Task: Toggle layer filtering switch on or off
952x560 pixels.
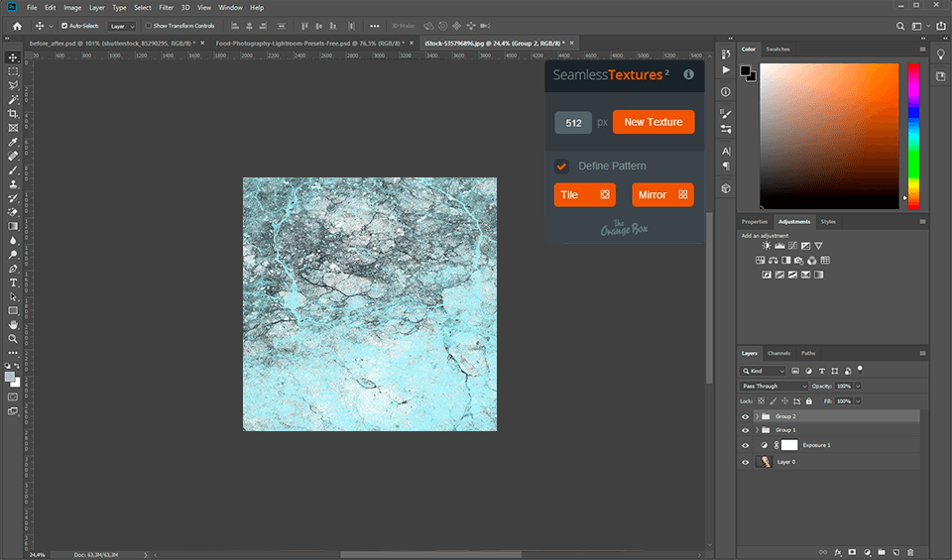Action: coord(860,370)
